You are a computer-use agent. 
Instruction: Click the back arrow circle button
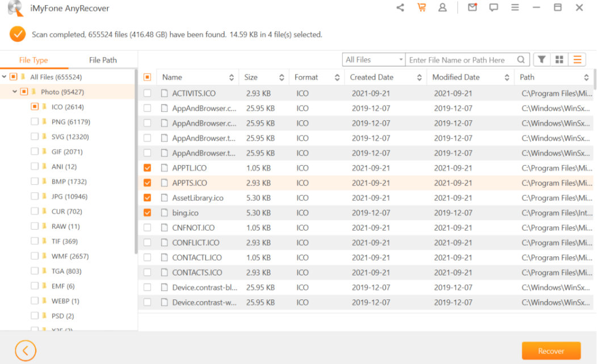click(26, 350)
